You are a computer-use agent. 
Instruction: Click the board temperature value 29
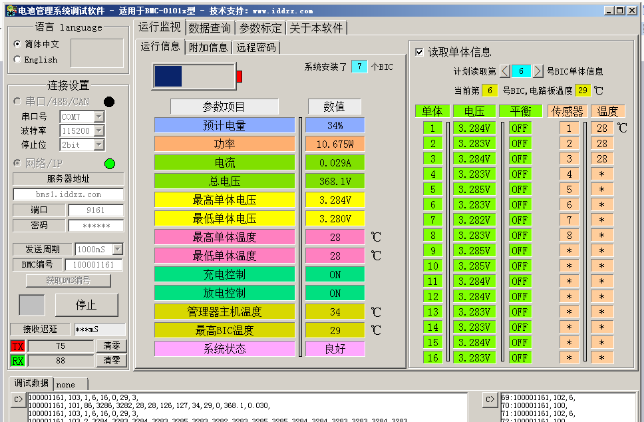(583, 90)
